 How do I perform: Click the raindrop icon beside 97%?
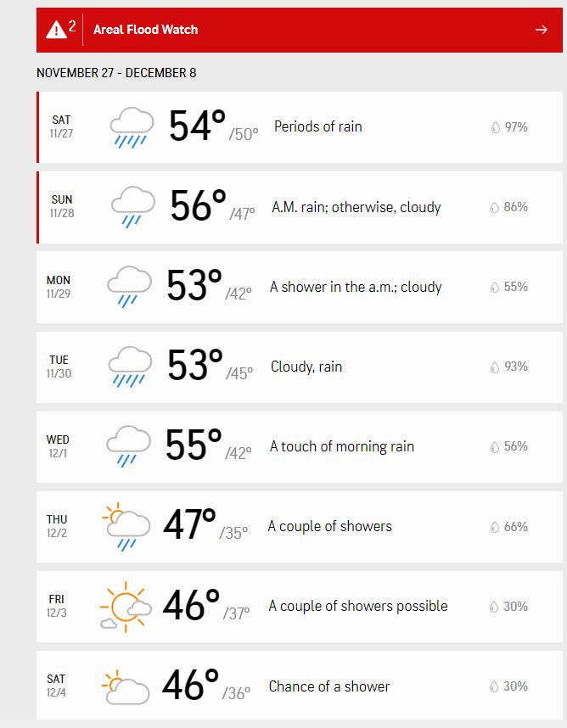495,127
